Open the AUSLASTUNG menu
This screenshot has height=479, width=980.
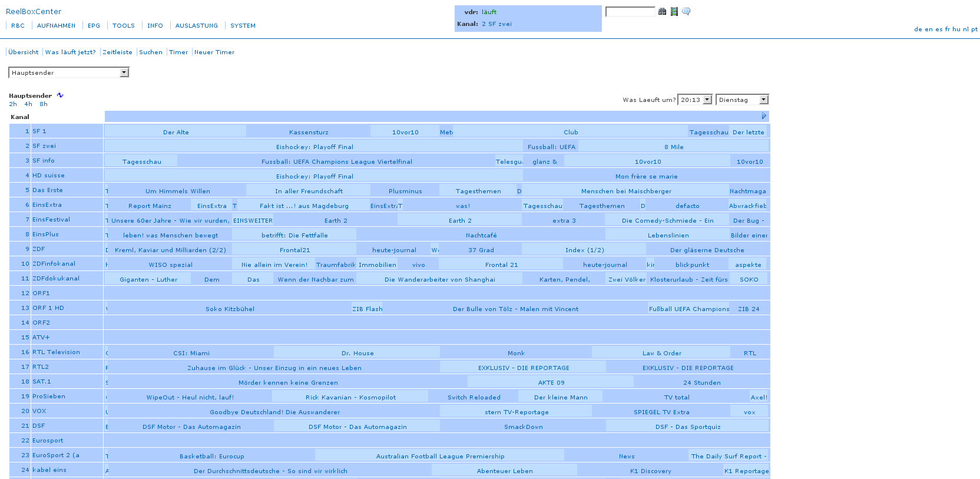tap(197, 26)
